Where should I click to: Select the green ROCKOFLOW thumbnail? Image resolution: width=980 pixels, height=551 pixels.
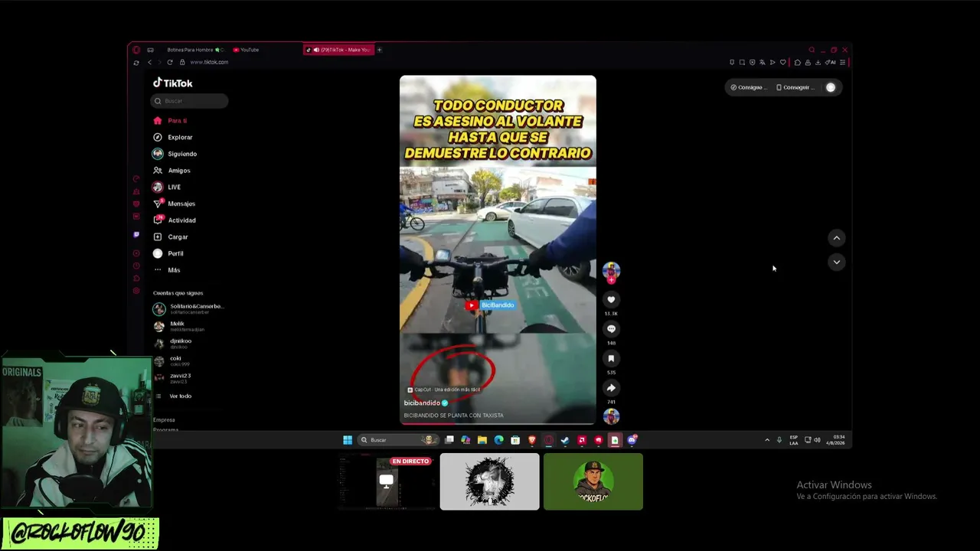(593, 482)
